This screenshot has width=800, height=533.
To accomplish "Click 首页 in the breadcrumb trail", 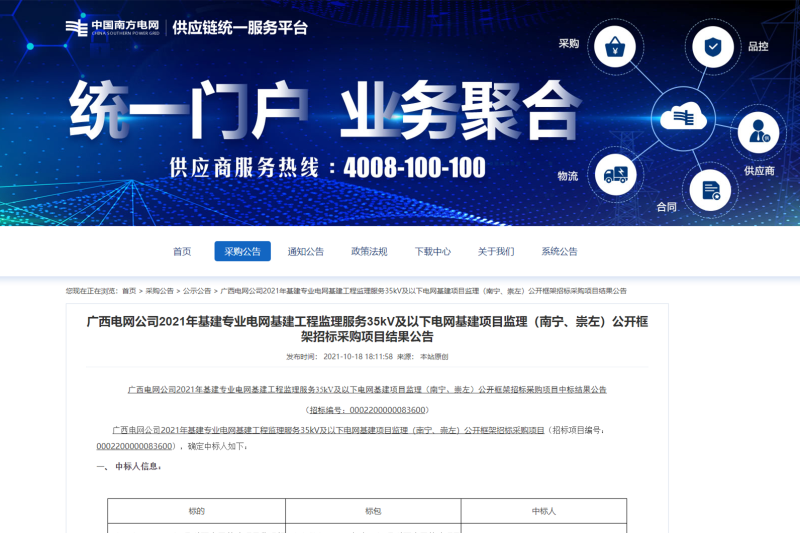I will [129, 291].
